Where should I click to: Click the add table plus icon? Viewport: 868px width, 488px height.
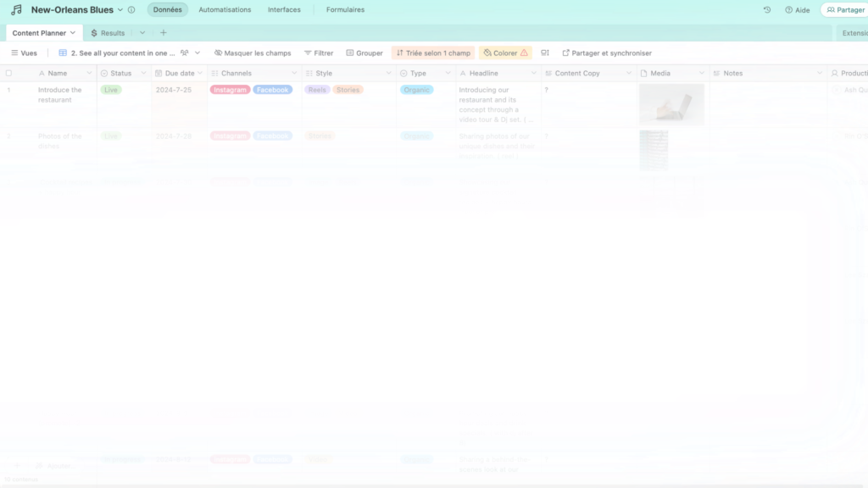click(164, 33)
